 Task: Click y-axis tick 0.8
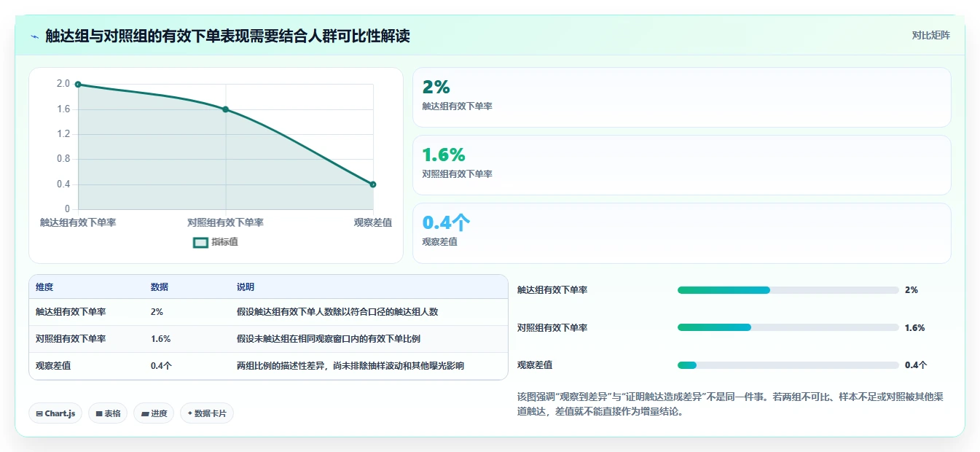(63, 159)
